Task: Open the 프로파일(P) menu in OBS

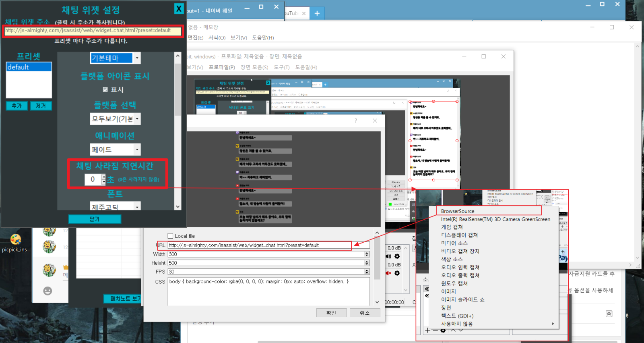Action: (222, 67)
